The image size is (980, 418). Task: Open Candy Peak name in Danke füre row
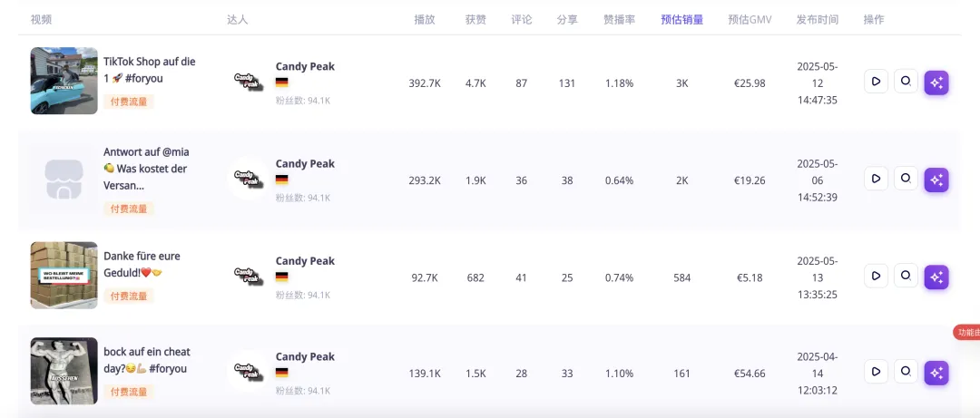pos(305,260)
